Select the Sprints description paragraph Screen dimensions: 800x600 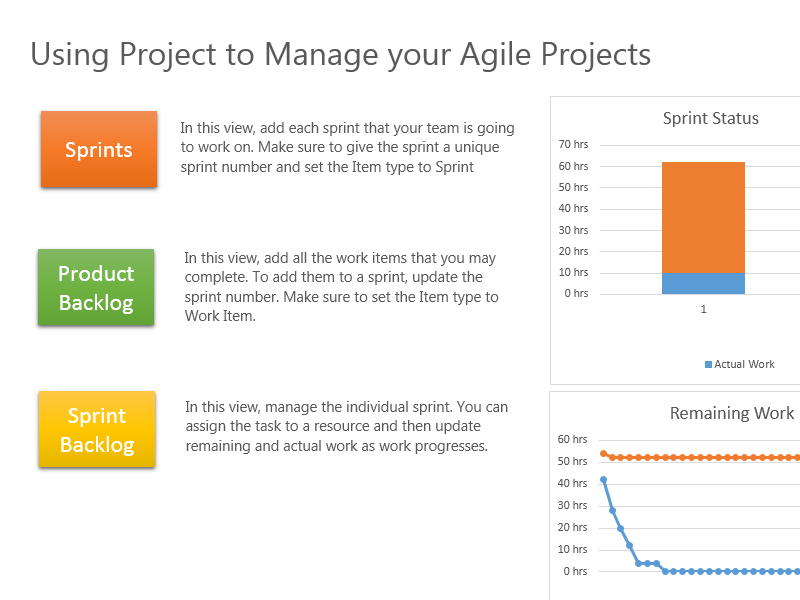click(x=347, y=148)
